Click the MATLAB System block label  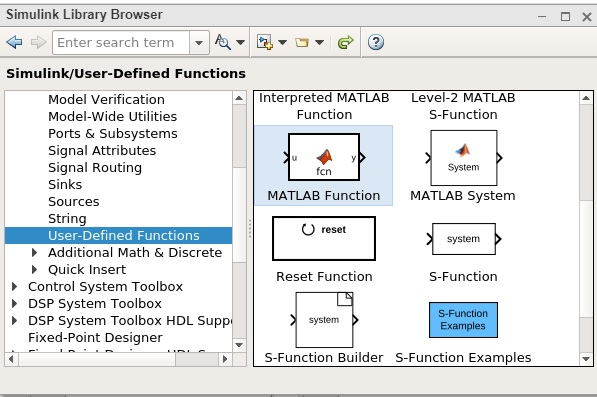pyautogui.click(x=463, y=196)
